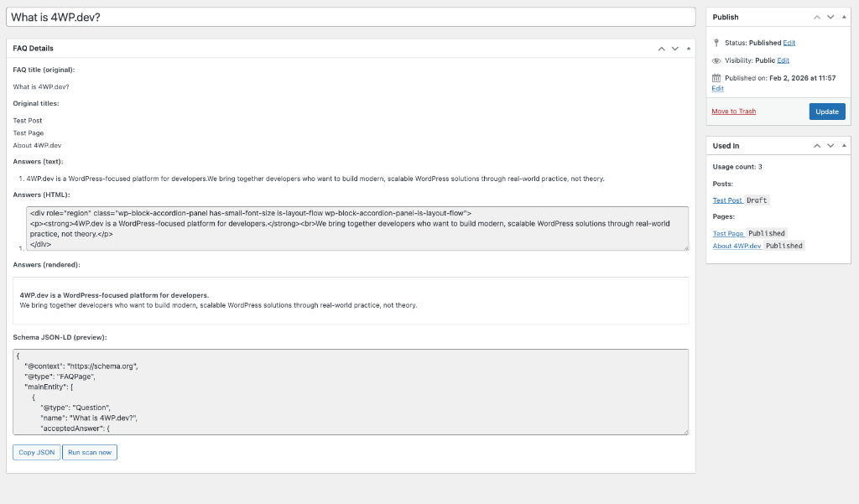Collapse the Used In panel

[x=844, y=145]
